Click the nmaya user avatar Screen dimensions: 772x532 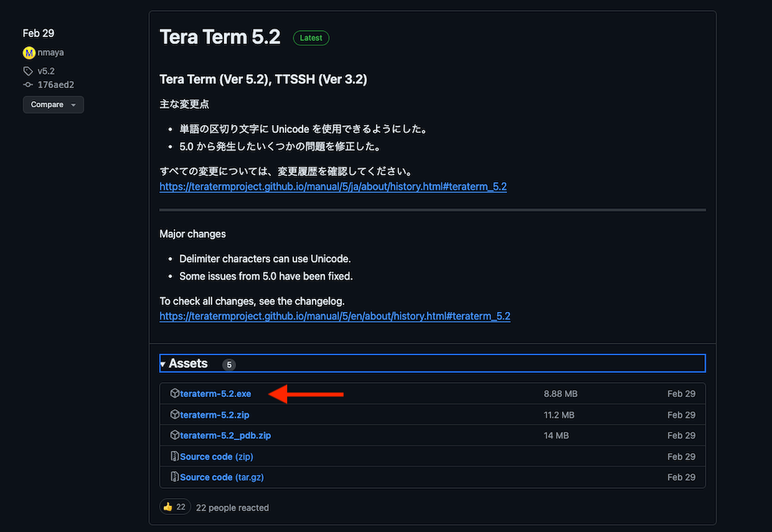point(29,53)
